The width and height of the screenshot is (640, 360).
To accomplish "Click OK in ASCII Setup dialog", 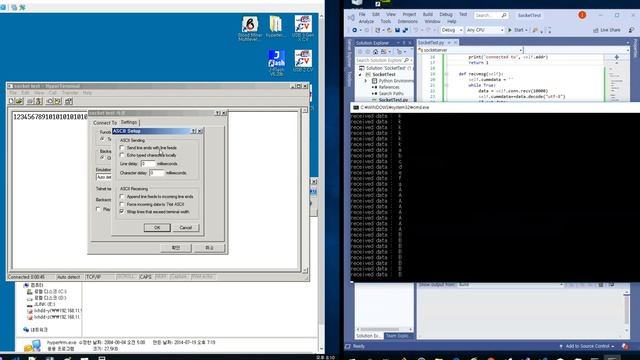I will click(x=157, y=228).
